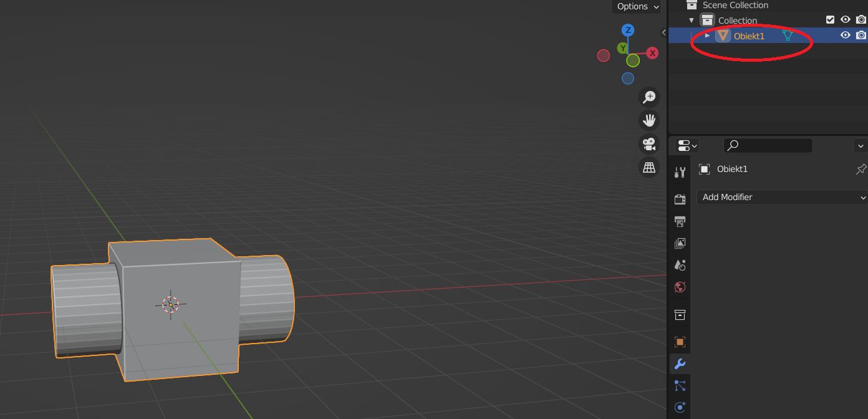Toggle viewport sidebar with small arrow
Viewport: 868px width, 419px height.
click(x=663, y=32)
